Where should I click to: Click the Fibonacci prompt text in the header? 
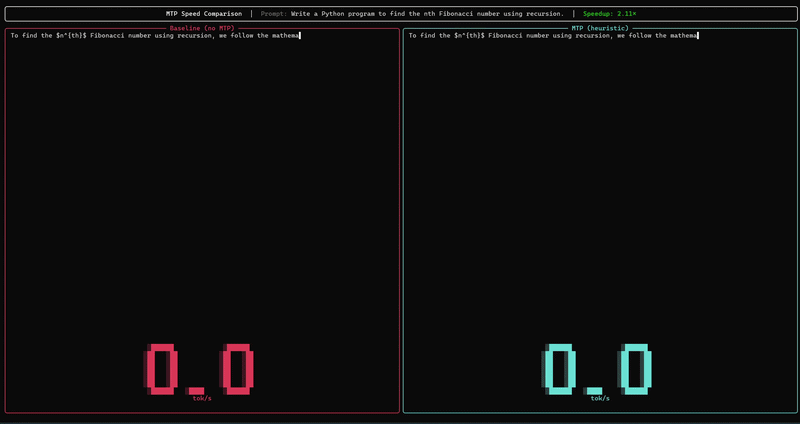click(x=428, y=14)
